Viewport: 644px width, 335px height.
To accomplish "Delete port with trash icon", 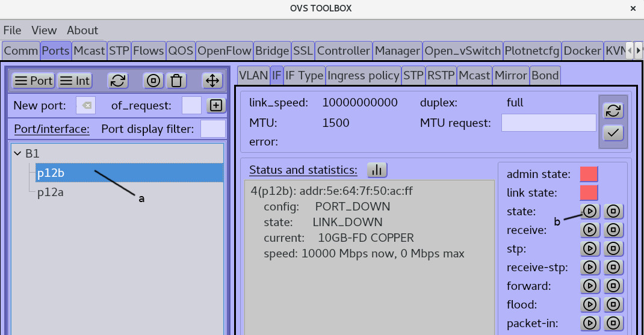I will coord(176,81).
